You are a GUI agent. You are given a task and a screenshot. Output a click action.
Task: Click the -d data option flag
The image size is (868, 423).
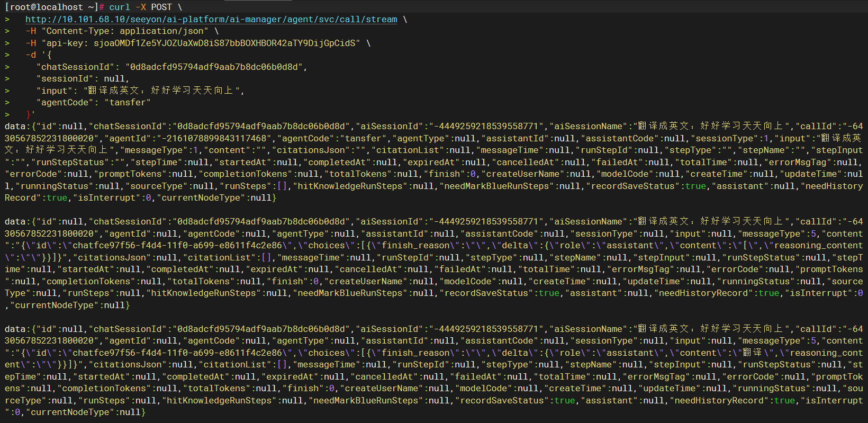click(x=31, y=55)
